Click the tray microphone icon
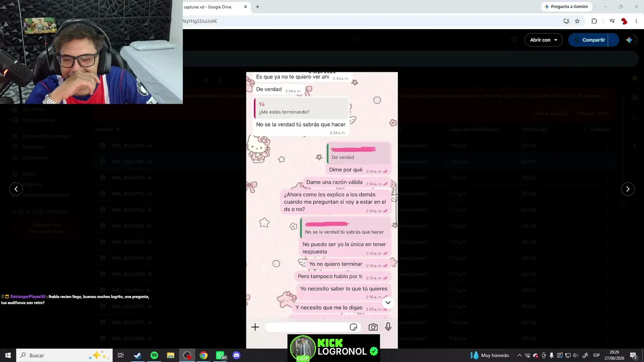The image size is (644, 362). pyautogui.click(x=551, y=355)
